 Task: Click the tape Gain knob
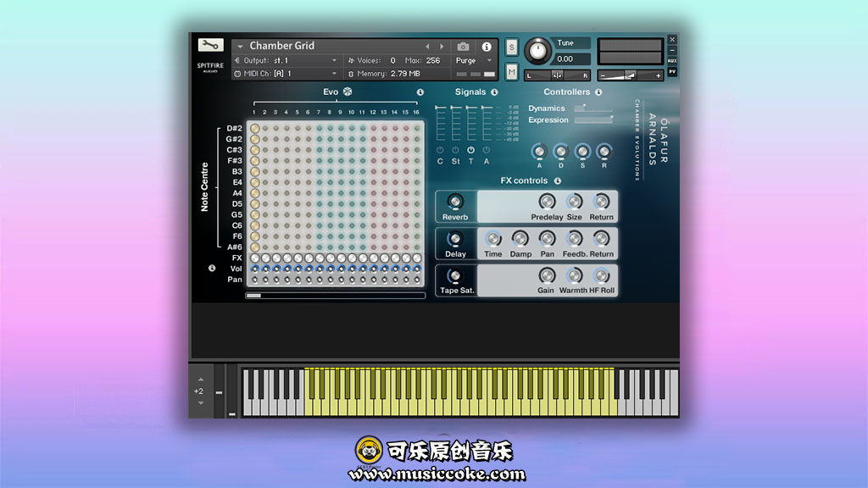tap(547, 275)
